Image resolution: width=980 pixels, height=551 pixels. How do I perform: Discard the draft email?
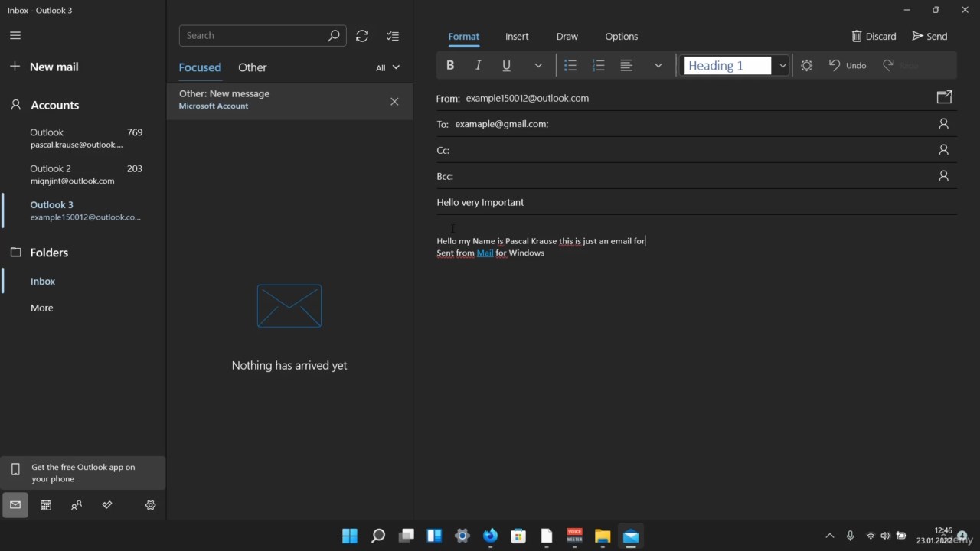click(x=874, y=36)
